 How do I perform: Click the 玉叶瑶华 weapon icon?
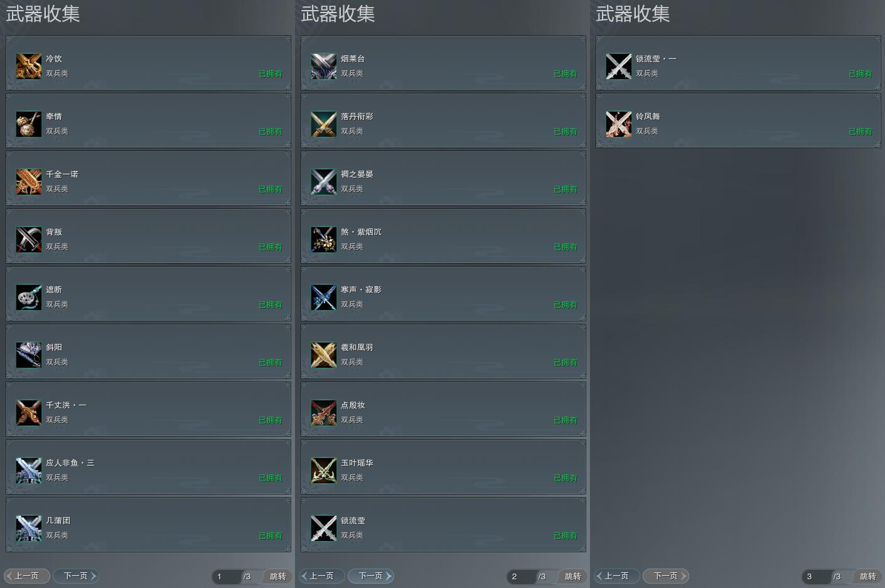[x=324, y=470]
